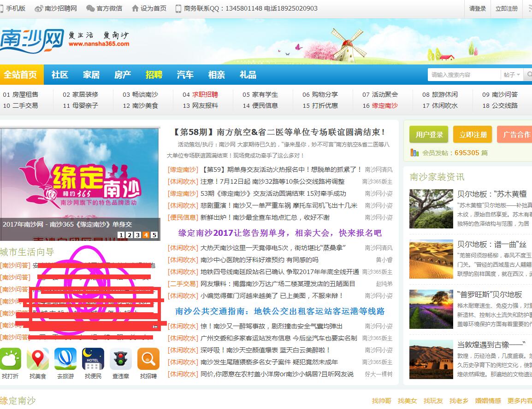Click 设为首页 home icon link
The height and width of the screenshot is (409, 532).
(149, 8)
